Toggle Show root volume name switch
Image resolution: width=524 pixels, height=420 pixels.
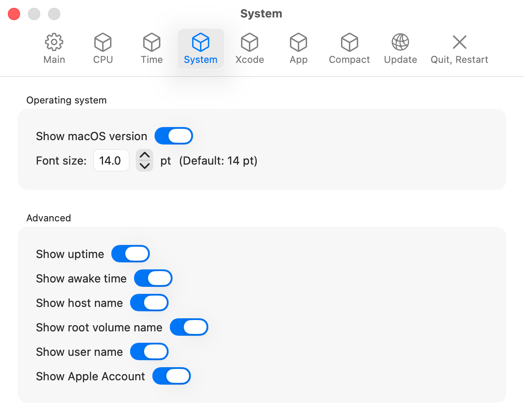tap(189, 327)
